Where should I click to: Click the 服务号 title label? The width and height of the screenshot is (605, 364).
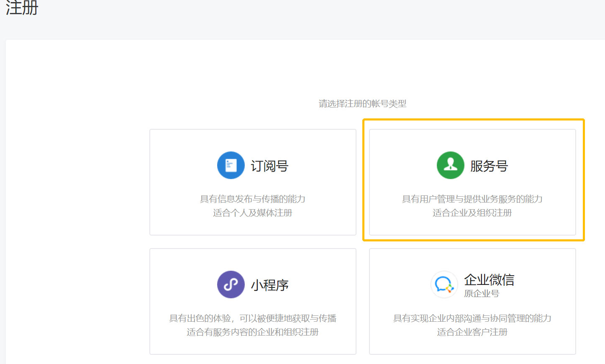coord(489,166)
